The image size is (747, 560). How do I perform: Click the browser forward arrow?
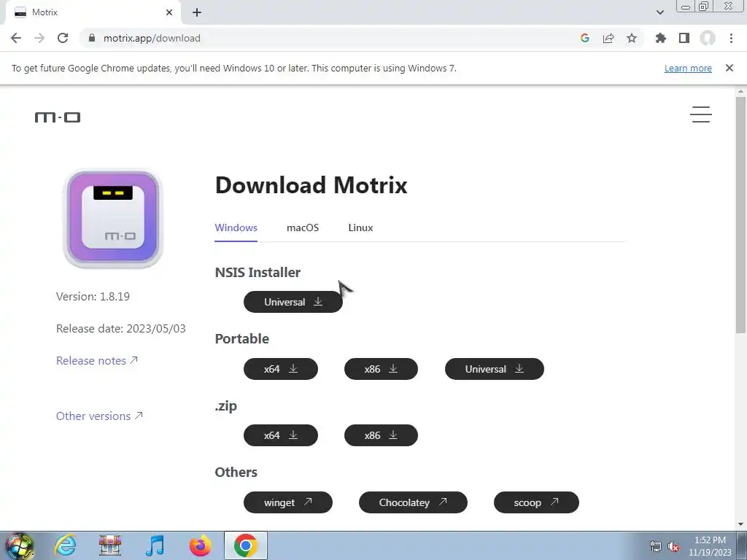point(39,38)
